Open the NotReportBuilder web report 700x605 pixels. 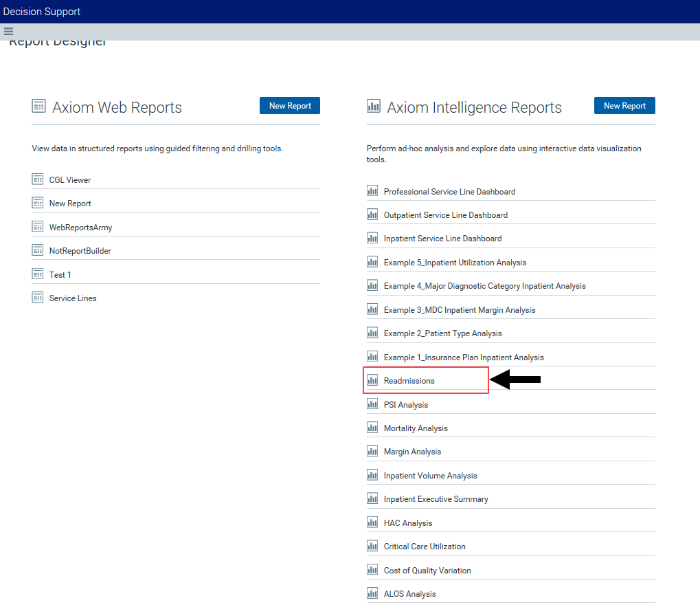80,251
